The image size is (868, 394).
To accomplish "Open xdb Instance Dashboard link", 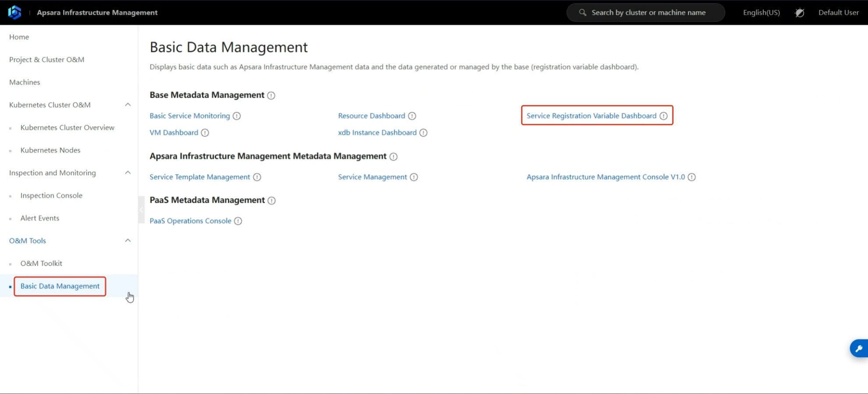I will click(377, 133).
